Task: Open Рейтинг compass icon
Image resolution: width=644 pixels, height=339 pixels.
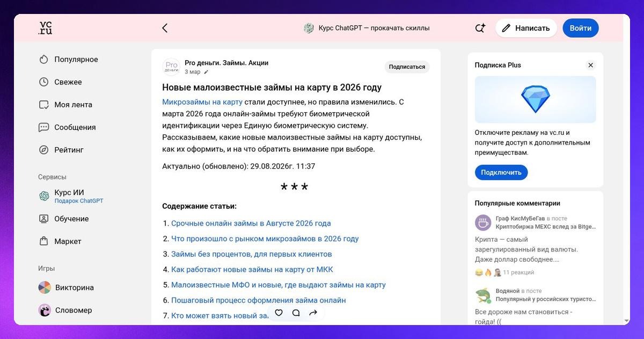Action: pyautogui.click(x=44, y=150)
